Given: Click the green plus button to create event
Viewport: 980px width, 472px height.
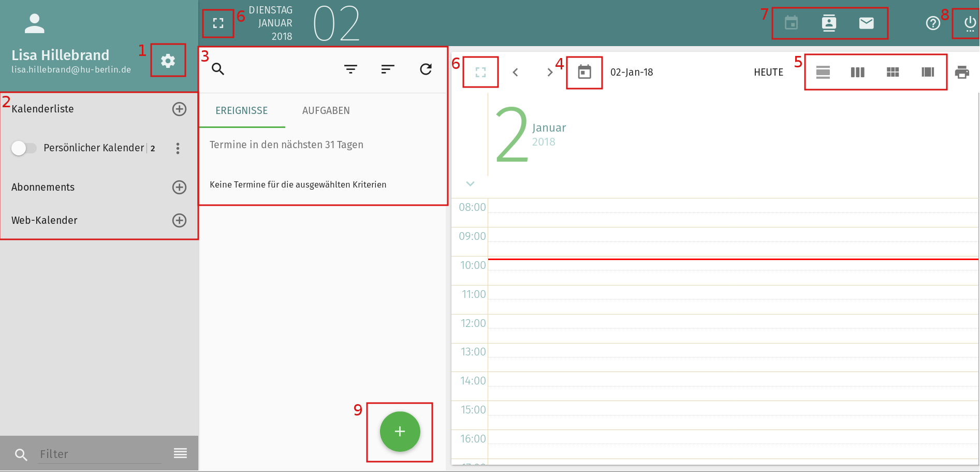Looking at the screenshot, I should (400, 432).
